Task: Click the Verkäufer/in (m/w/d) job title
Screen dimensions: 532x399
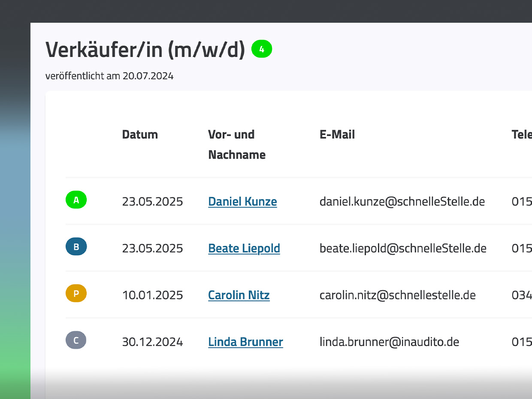Action: click(x=145, y=50)
